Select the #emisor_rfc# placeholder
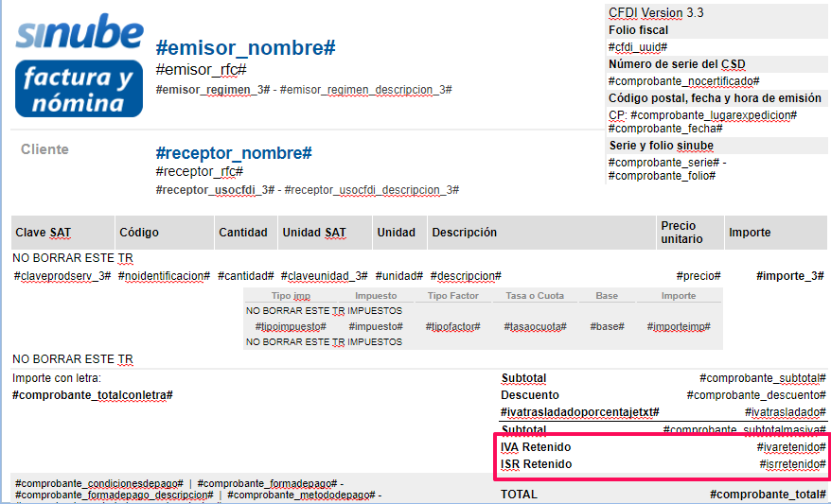 pos(201,70)
